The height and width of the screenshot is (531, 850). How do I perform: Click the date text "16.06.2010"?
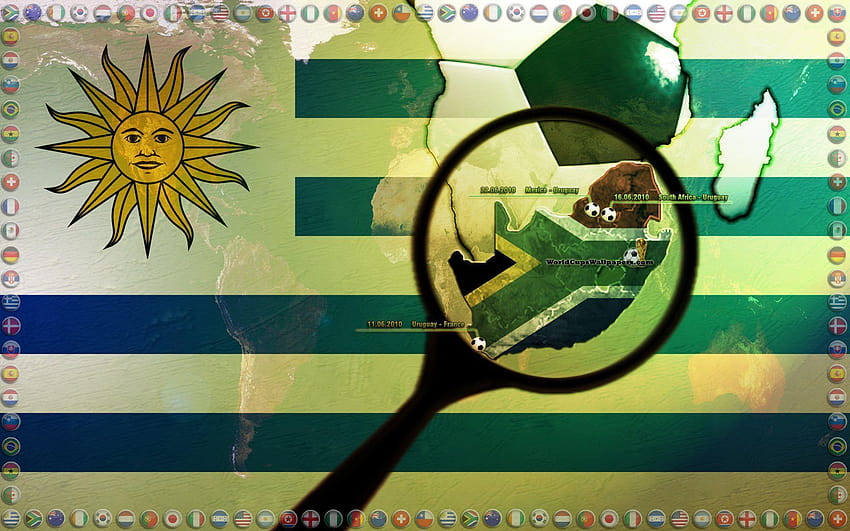click(x=632, y=197)
